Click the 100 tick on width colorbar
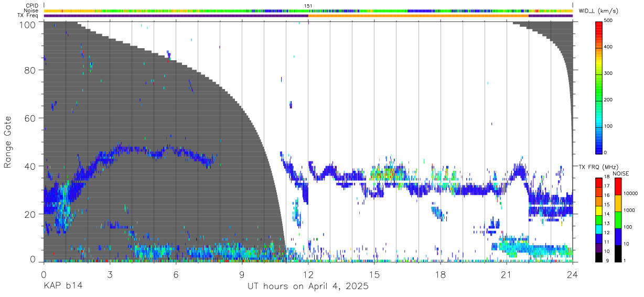The height and width of the screenshot is (297, 644). 608,126
